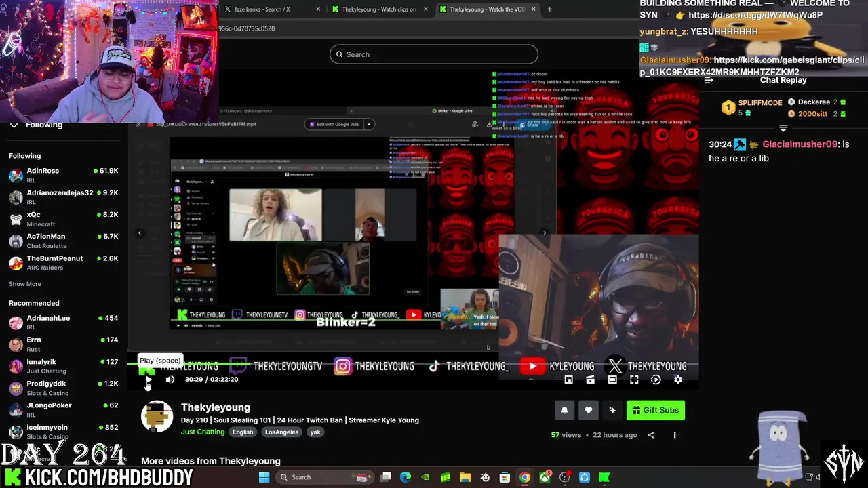The image size is (868, 488).
Task: Enter fullscreen mode on the video player
Action: coord(634,380)
